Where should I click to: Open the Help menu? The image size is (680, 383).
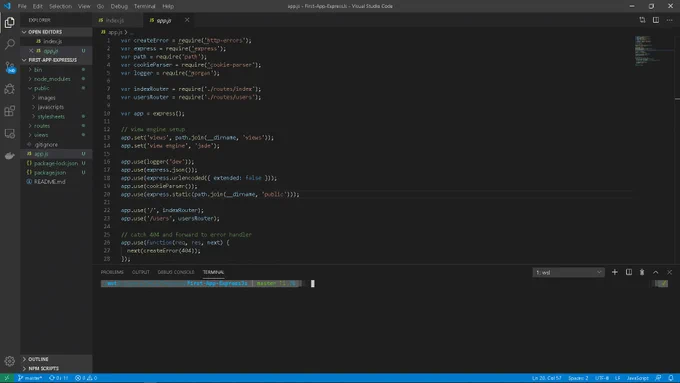168,6
